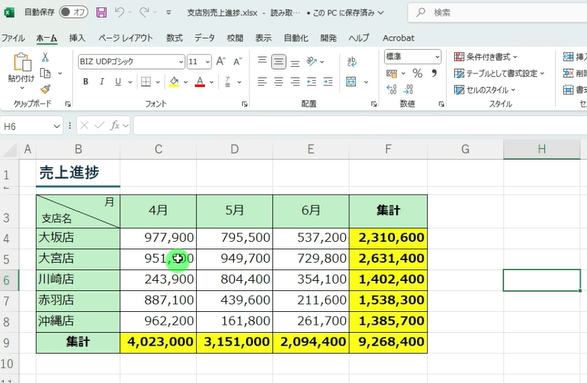The height and width of the screenshot is (383, 587).
Task: Apply red font color swatch
Action: click(x=200, y=82)
